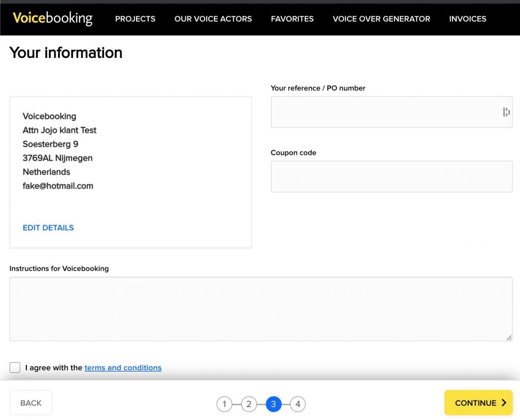The image size is (520, 420).
Task: Navigate to Invoices
Action: (468, 19)
